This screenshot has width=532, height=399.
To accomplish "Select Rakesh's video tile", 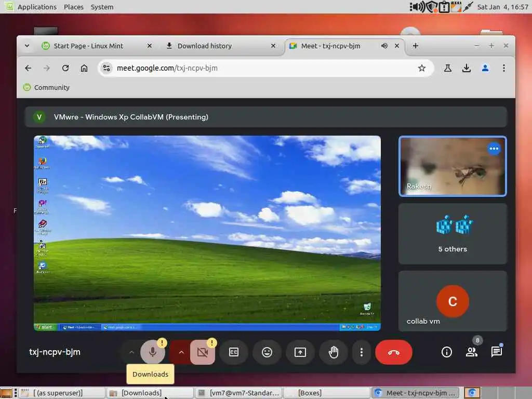I will click(453, 166).
